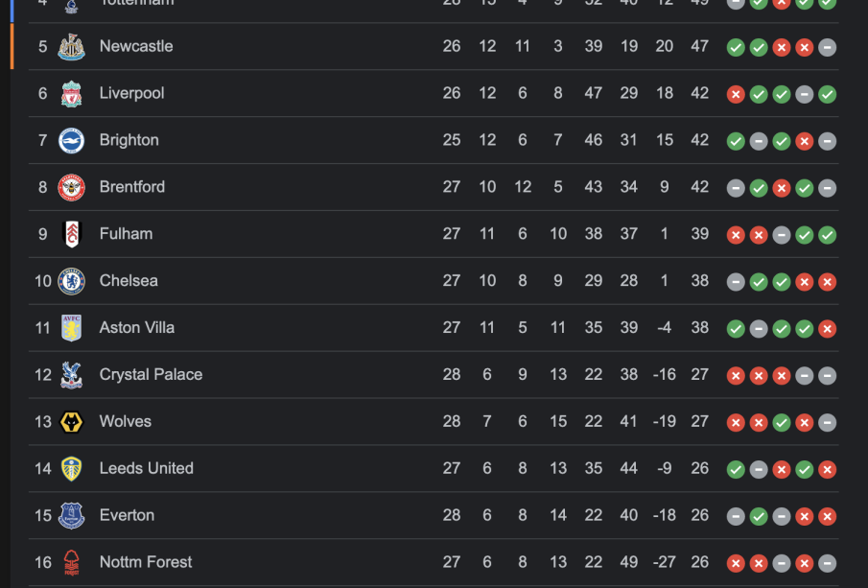Screen dimensions: 868x588
Task: Select the Wolves wolf-head badge
Action: click(71, 422)
